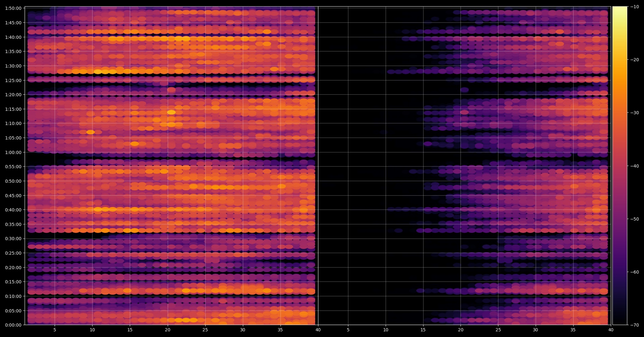Click the 1:35:00 time label
The image size is (644, 337).
(13, 51)
